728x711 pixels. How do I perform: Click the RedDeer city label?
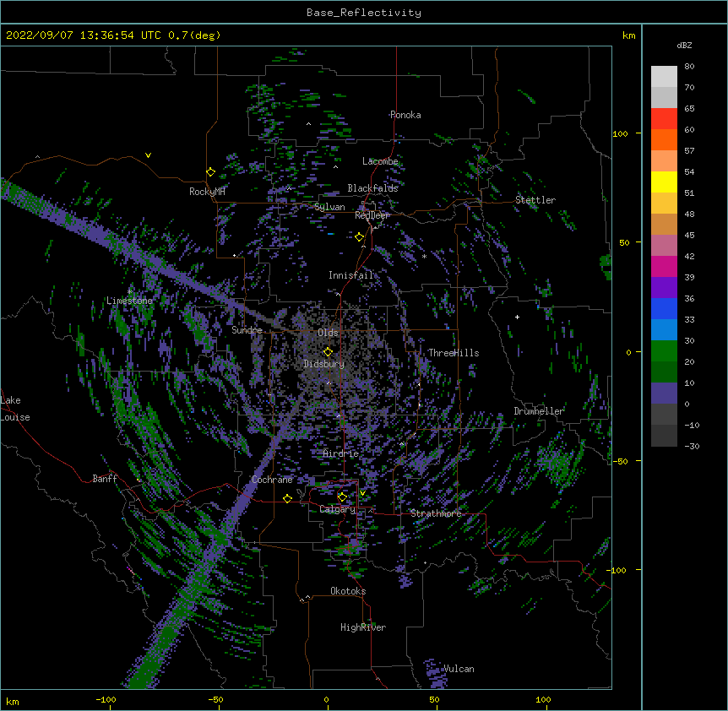coord(372,215)
